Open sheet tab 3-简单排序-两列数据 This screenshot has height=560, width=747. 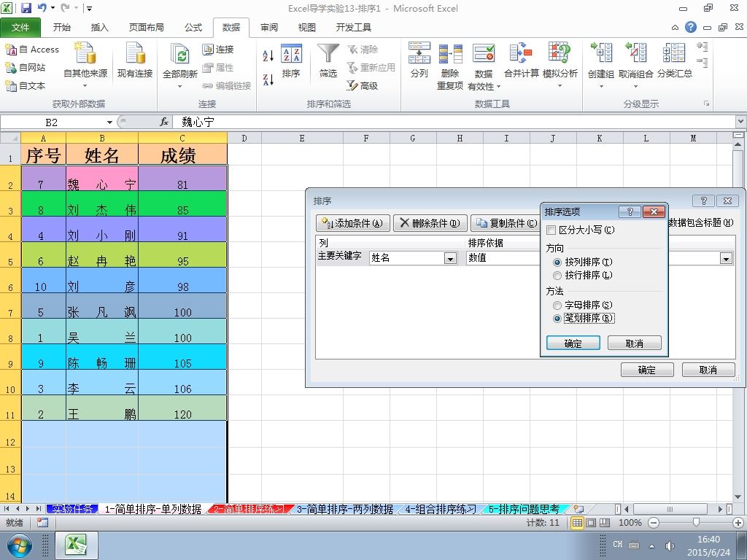coord(345,509)
